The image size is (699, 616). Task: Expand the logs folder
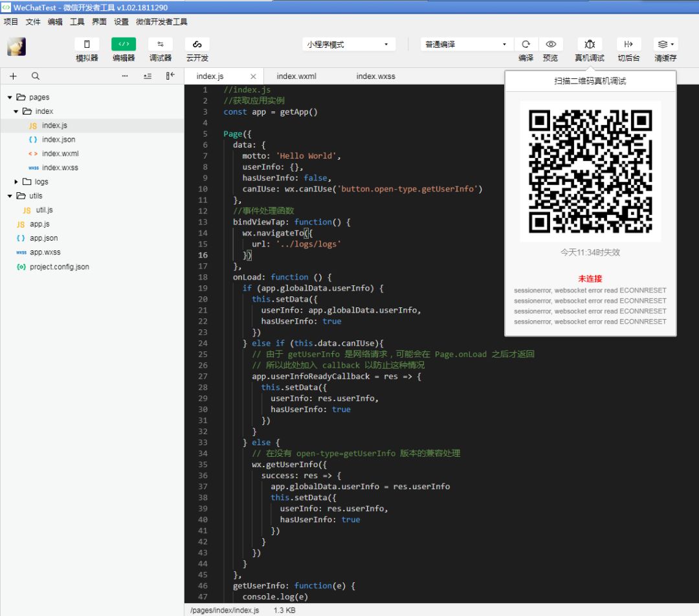tap(16, 182)
